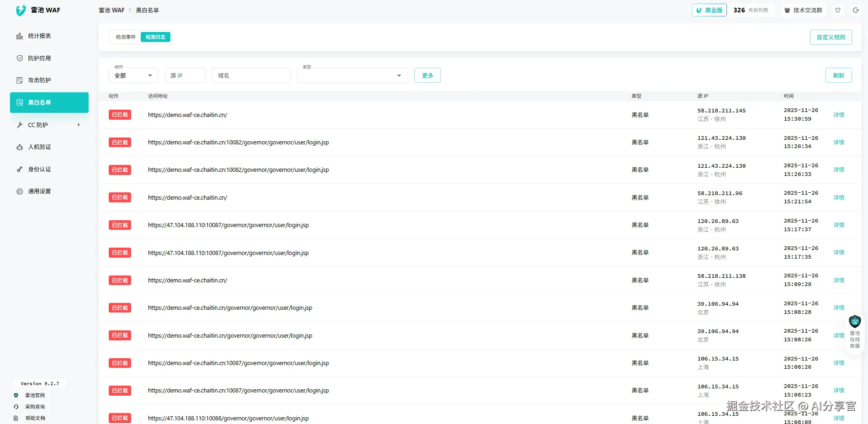Click 黑白名单 in the breadcrumb
Image resolution: width=868 pixels, height=424 pixels.
coord(147,10)
